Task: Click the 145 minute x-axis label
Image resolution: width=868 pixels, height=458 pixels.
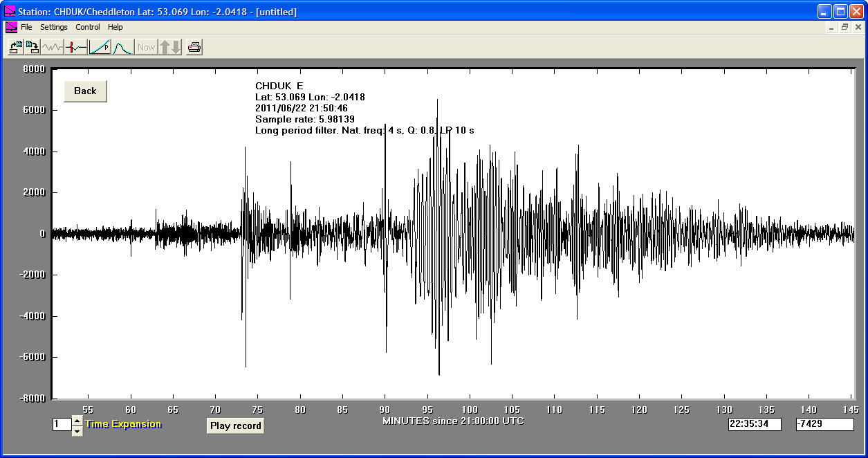Action: (x=851, y=410)
